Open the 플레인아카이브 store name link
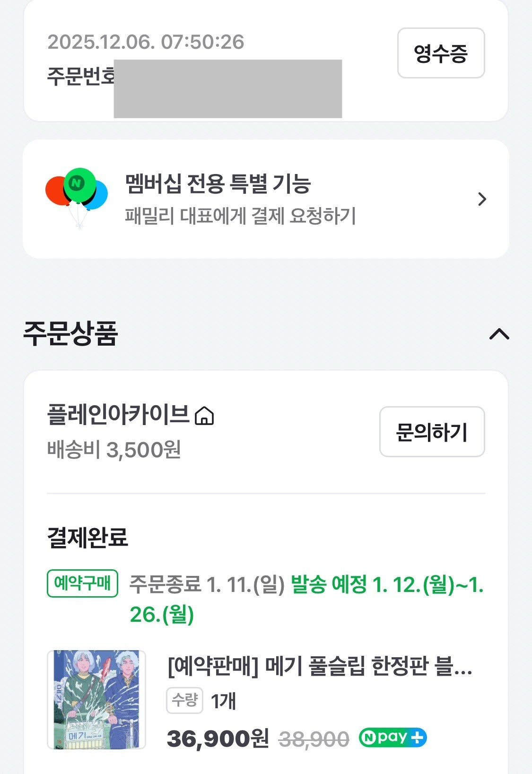The height and width of the screenshot is (774, 532). [118, 415]
